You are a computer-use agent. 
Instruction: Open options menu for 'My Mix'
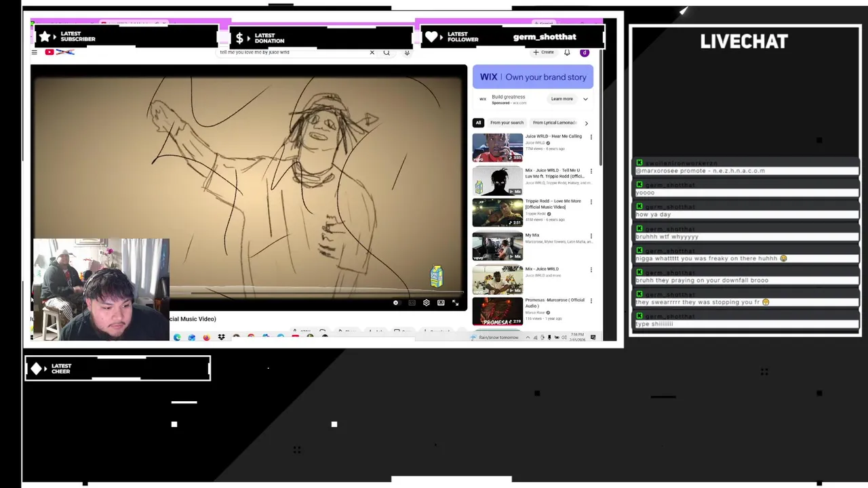[x=591, y=236]
